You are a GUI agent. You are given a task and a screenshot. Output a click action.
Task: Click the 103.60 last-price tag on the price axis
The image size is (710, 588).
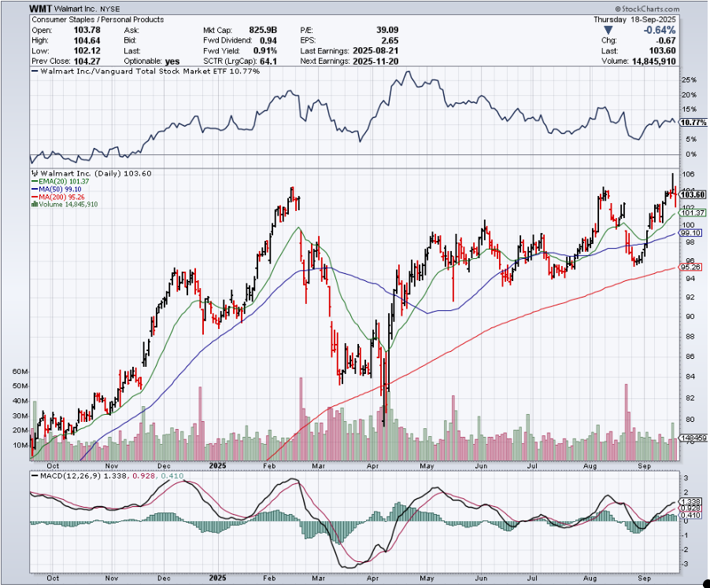point(693,194)
